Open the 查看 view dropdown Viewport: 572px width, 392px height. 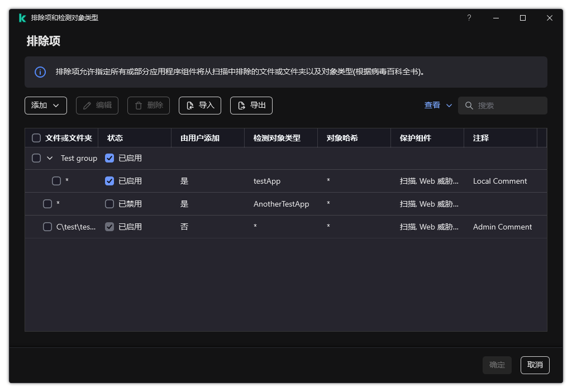437,105
